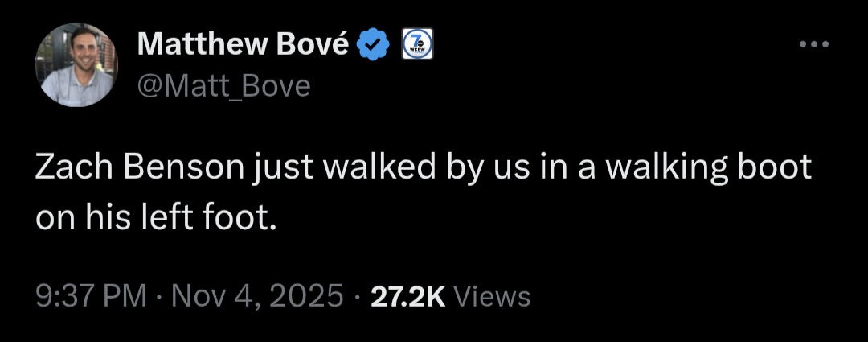This screenshot has width=868, height=342.
Task: Open the three-dot more options menu
Action: click(813, 44)
